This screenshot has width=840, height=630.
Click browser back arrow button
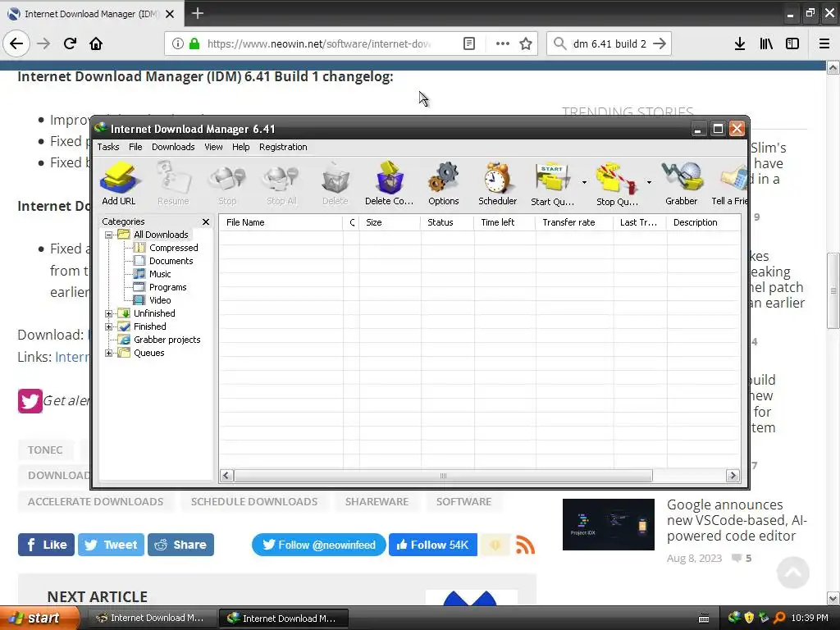[16, 43]
